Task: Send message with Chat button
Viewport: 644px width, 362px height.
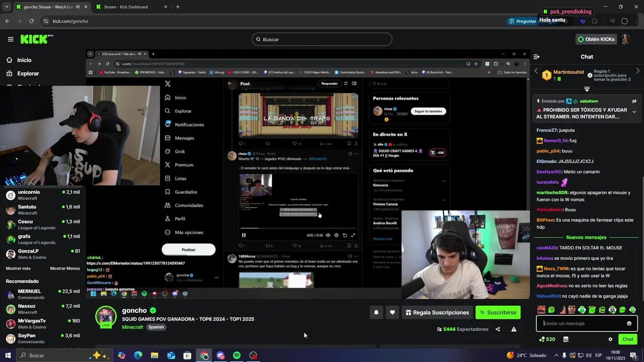Action: click(x=628, y=339)
